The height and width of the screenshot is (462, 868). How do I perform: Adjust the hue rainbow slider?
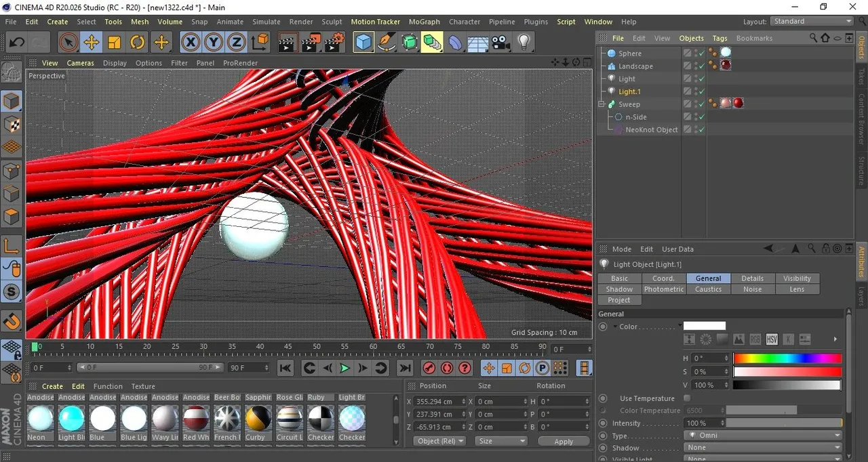click(x=787, y=358)
